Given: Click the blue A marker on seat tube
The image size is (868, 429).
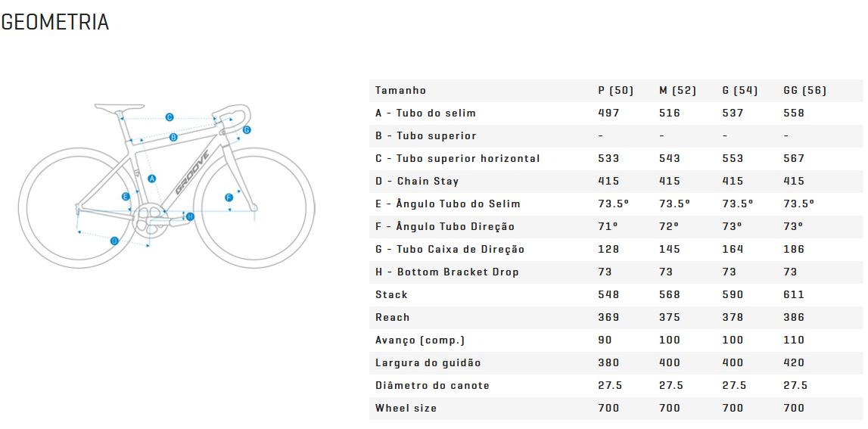Looking at the screenshot, I should coord(152,179).
